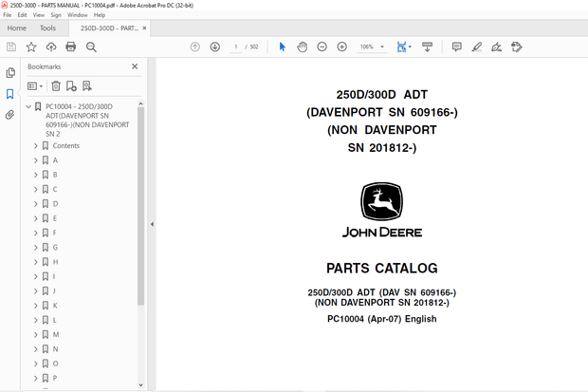Open the Edit menu

tap(22, 15)
